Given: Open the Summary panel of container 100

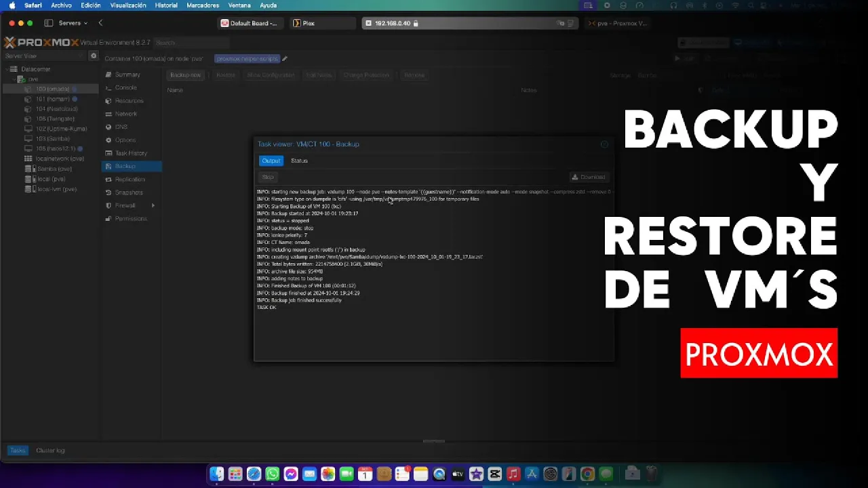Looking at the screenshot, I should tap(132, 75).
